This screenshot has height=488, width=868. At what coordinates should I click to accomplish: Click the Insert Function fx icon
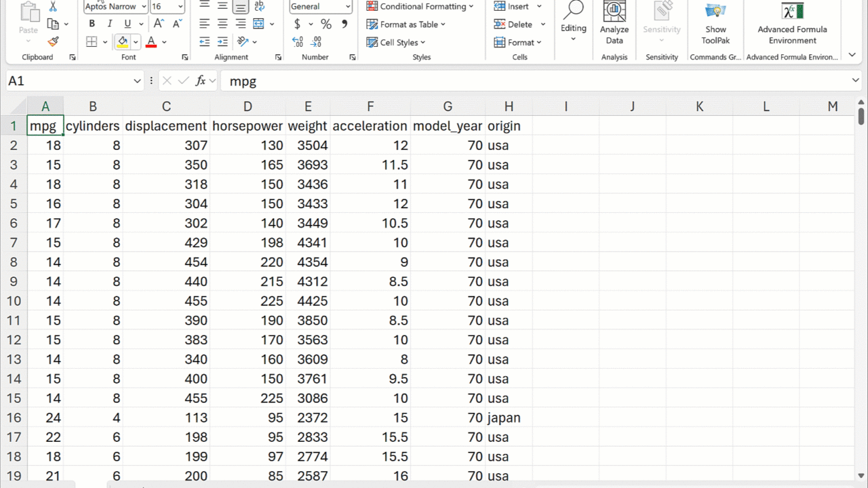coord(201,81)
